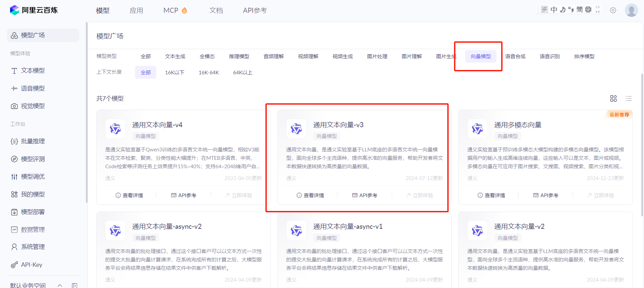Click the 视觉模型 camera icon
The width and height of the screenshot is (644, 288).
coord(14,106)
